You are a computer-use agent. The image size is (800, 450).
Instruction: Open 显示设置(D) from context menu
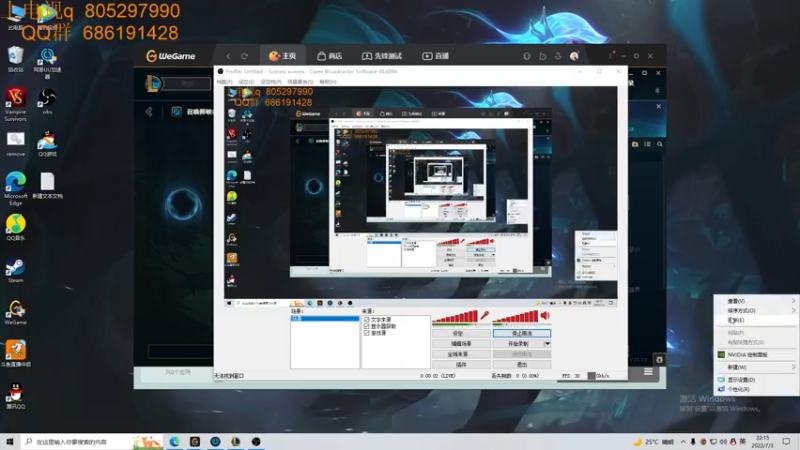[756, 380]
